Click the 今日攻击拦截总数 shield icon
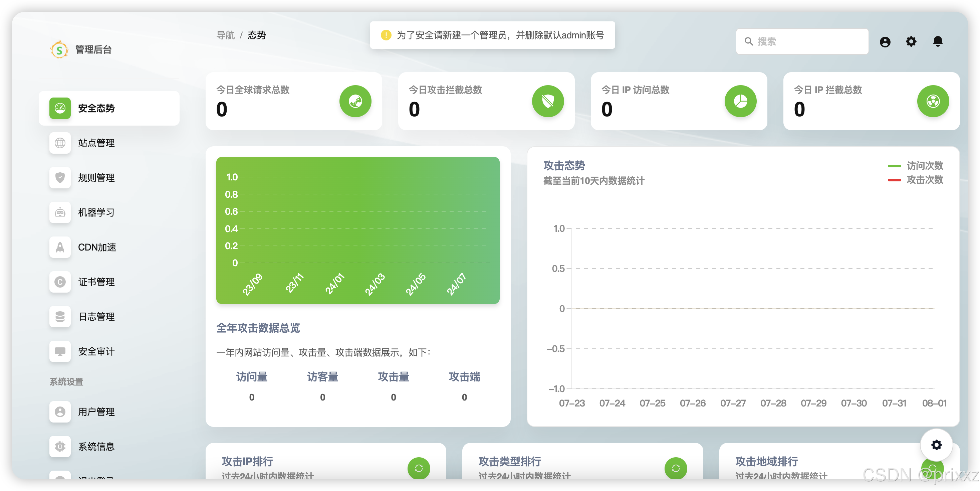Image resolution: width=980 pixels, height=491 pixels. (x=548, y=101)
